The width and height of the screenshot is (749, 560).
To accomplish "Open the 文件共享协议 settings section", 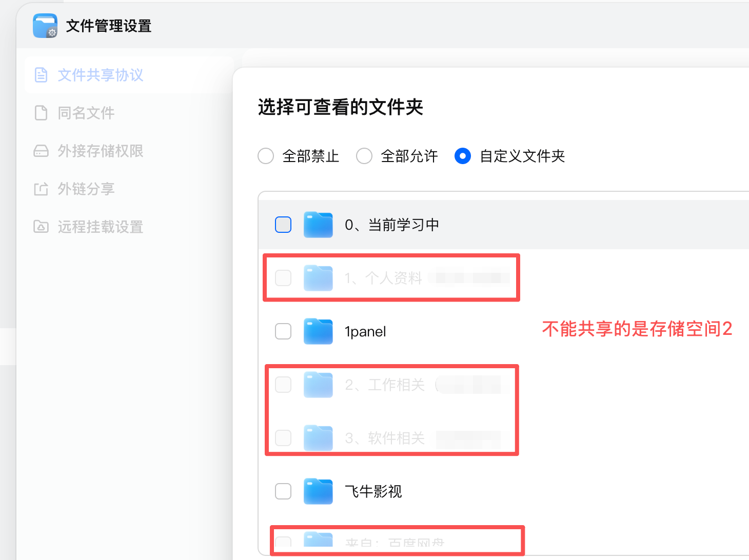I will click(101, 75).
